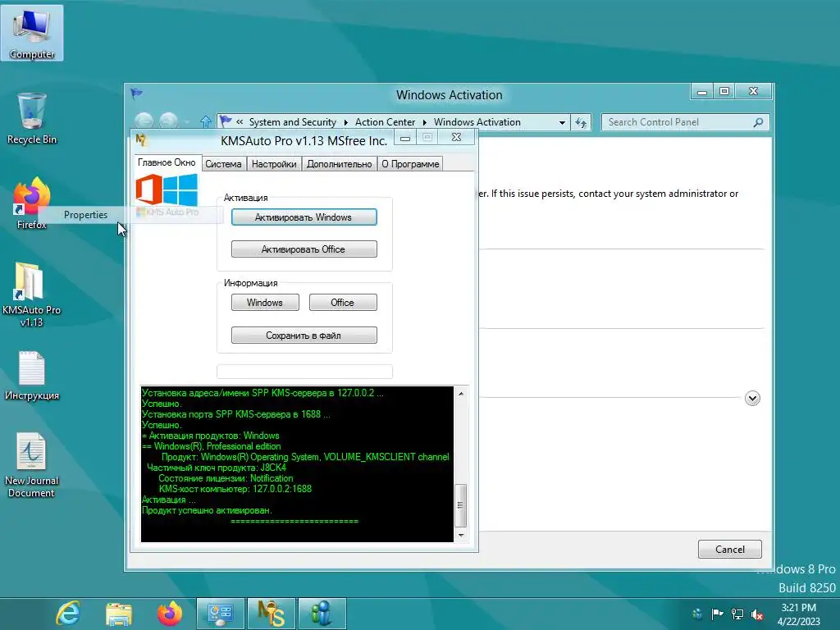The width and height of the screenshot is (840, 630).
Task: Minimize the KMSAuto Pro window
Action: coord(405,138)
